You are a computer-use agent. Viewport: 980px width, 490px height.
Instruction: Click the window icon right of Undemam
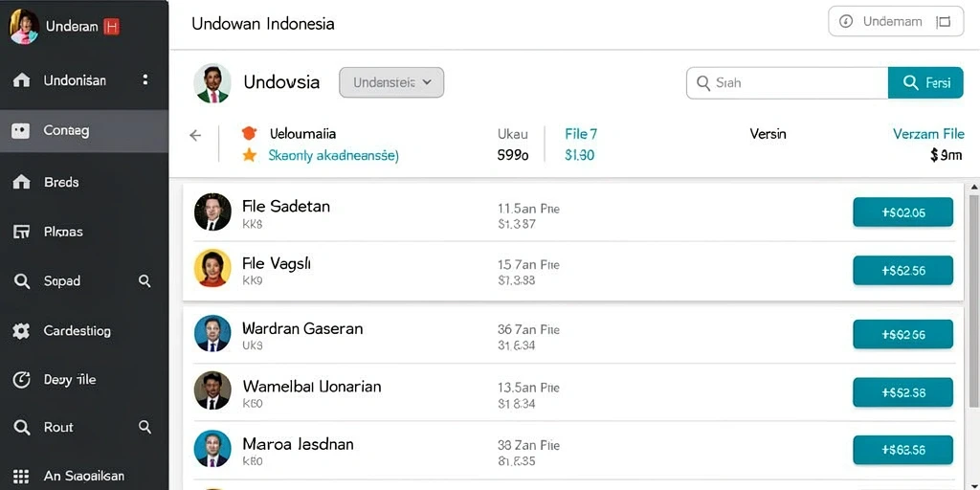(x=943, y=22)
